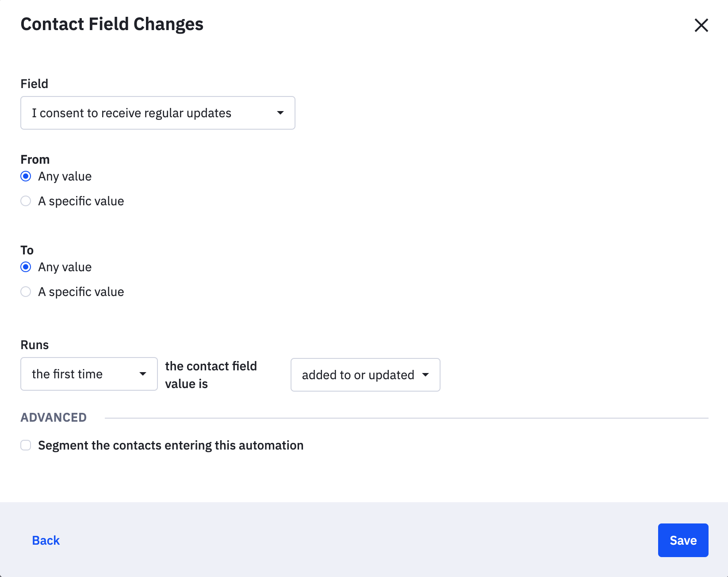Click the 'Any value' label under To

pos(65,267)
